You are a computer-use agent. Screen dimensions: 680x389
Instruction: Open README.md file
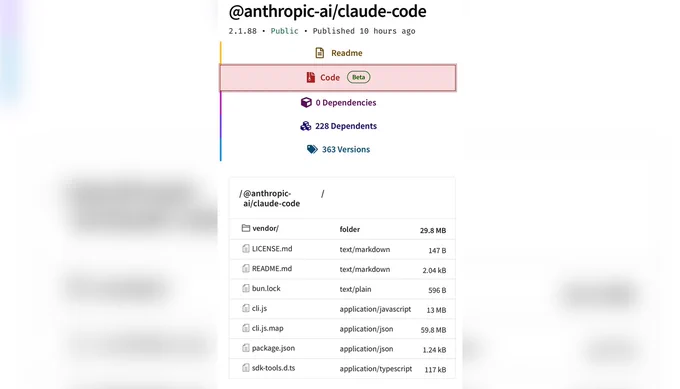point(272,269)
